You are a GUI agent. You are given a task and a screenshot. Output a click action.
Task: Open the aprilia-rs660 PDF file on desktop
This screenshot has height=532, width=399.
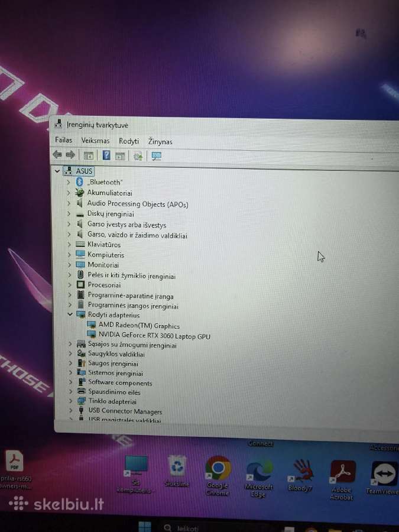pos(15,469)
